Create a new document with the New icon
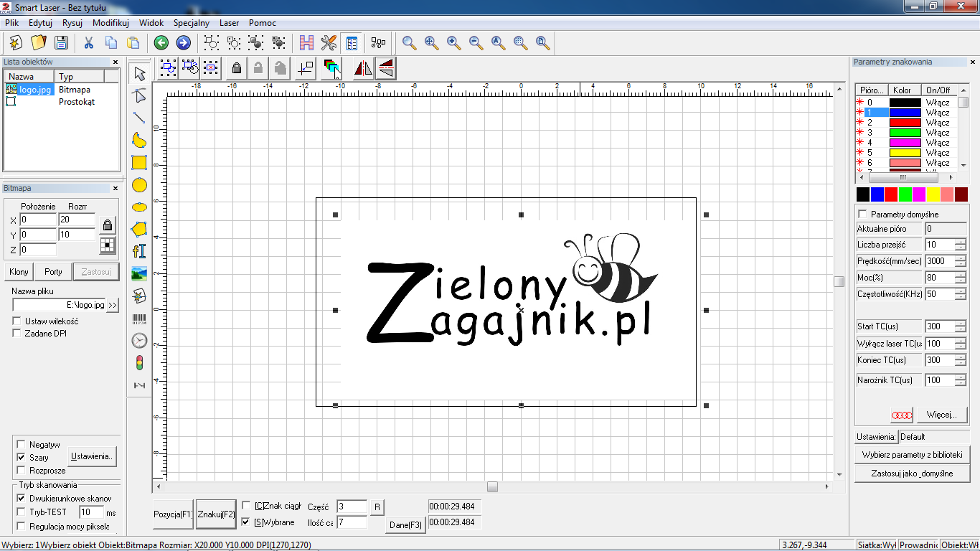Viewport: 980px width, 551px height. click(16, 42)
